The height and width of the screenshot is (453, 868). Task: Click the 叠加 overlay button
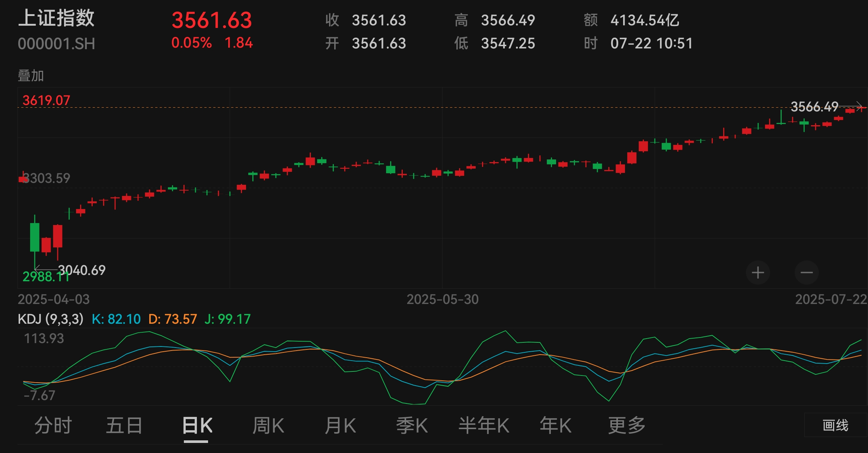pos(31,76)
